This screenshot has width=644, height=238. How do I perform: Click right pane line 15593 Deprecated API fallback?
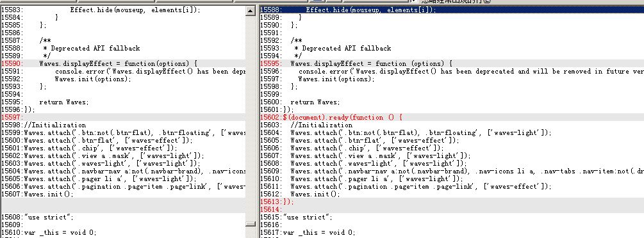point(452,49)
